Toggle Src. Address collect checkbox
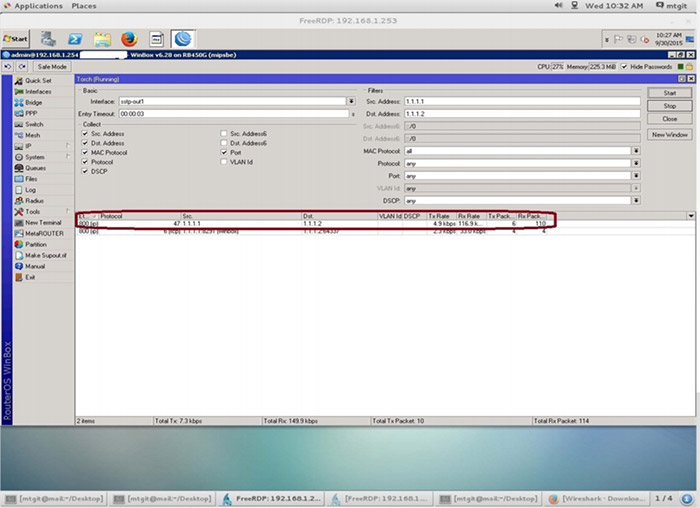 pyautogui.click(x=85, y=133)
